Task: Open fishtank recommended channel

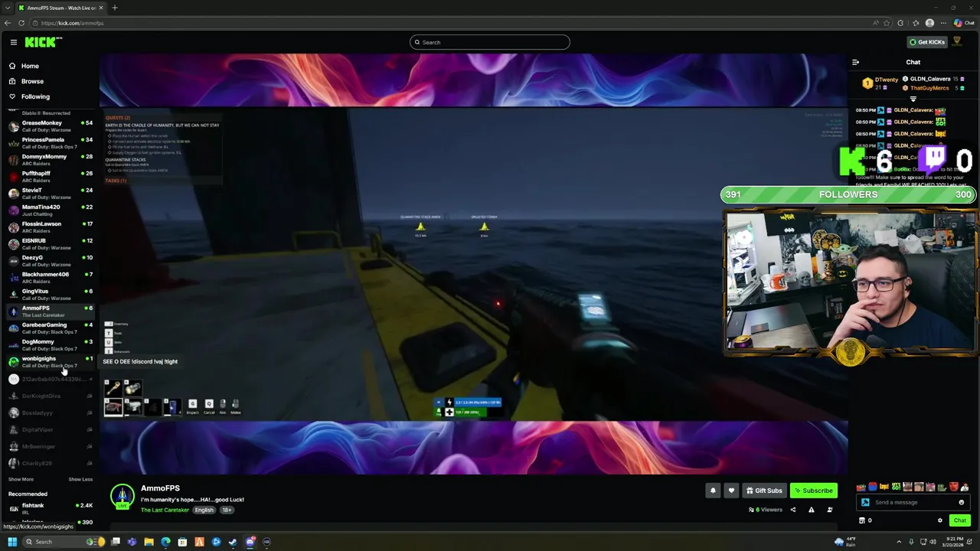Action: 49,509
